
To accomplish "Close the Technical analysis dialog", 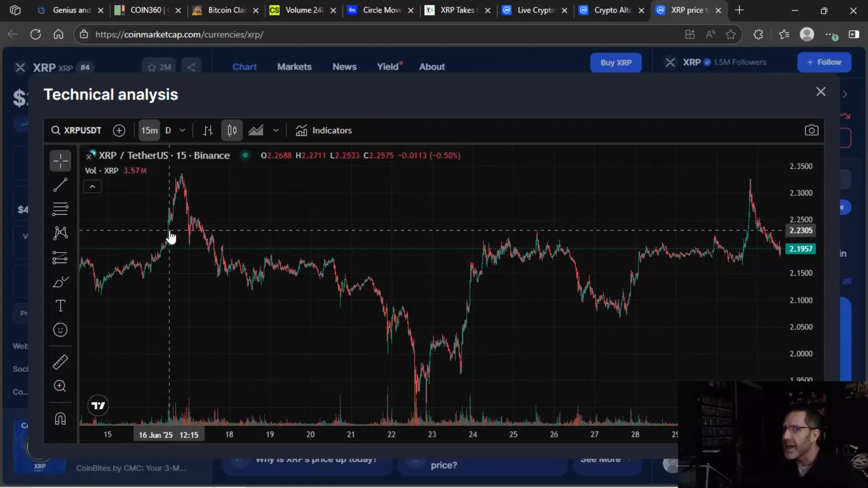I will pos(821,92).
